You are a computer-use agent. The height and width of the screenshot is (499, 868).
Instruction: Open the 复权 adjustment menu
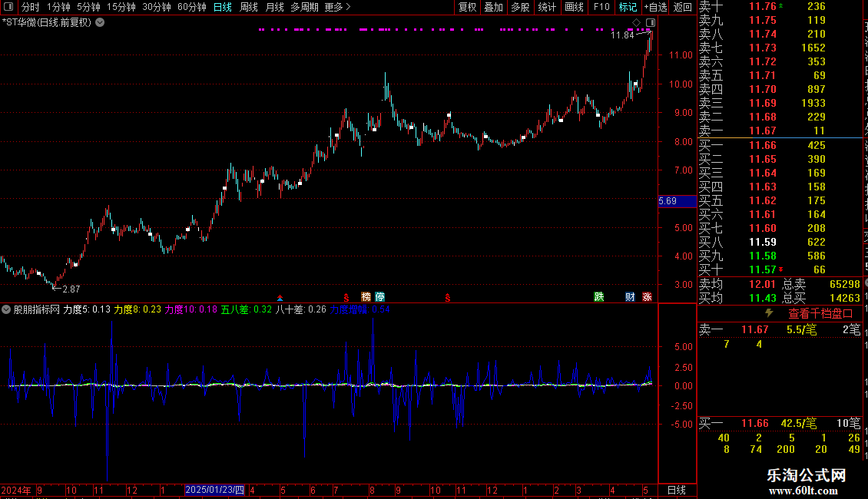467,7
